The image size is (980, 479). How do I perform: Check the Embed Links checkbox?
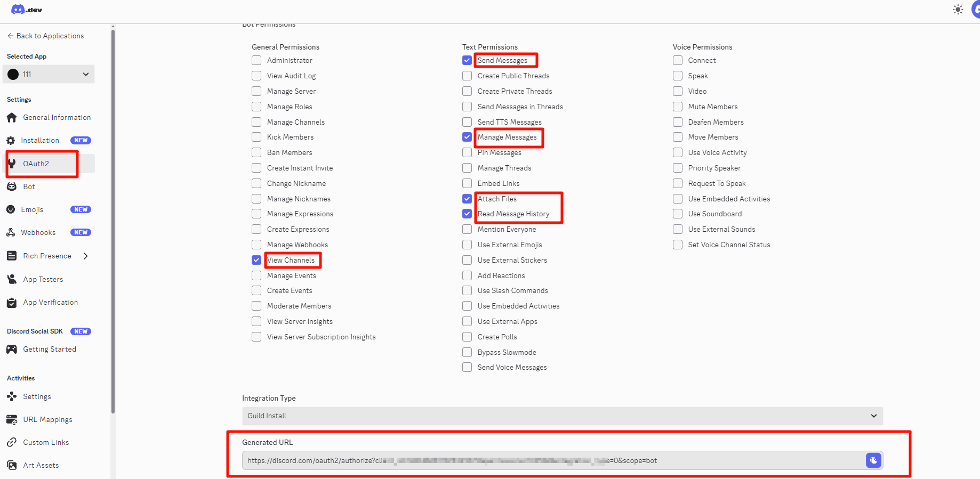pyautogui.click(x=467, y=183)
